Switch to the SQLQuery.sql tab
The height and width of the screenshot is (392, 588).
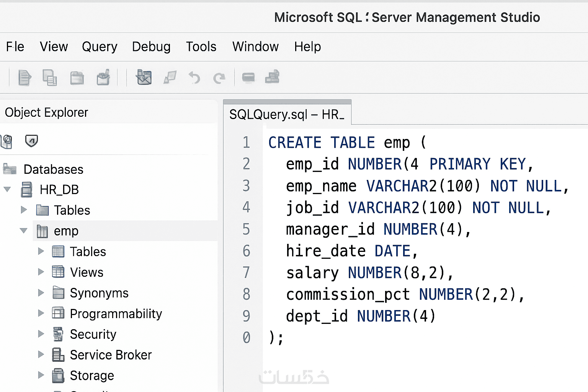(x=287, y=114)
